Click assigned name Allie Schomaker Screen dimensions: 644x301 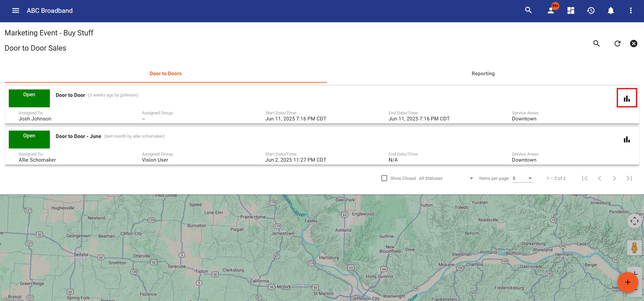pos(37,160)
